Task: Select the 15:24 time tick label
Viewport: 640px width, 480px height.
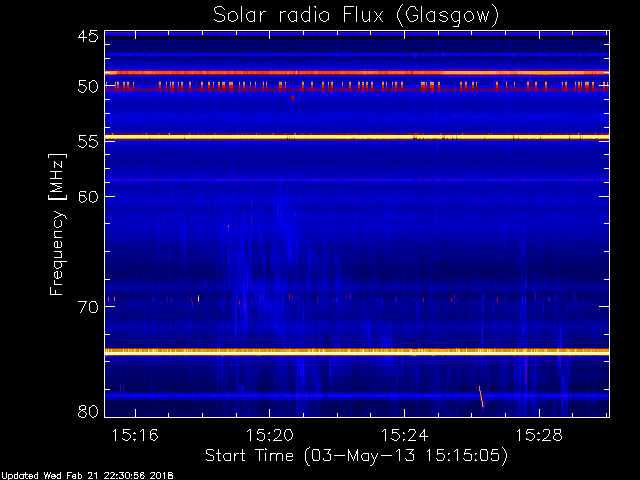Action: pos(404,435)
